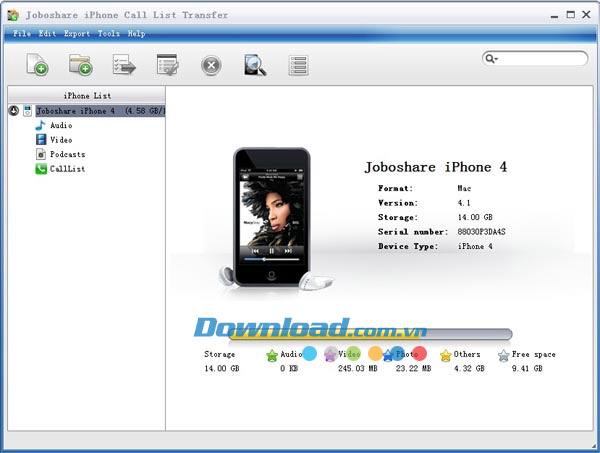Image resolution: width=600 pixels, height=453 pixels.
Task: Click the checklist window toolbar icon
Action: (x=167, y=65)
